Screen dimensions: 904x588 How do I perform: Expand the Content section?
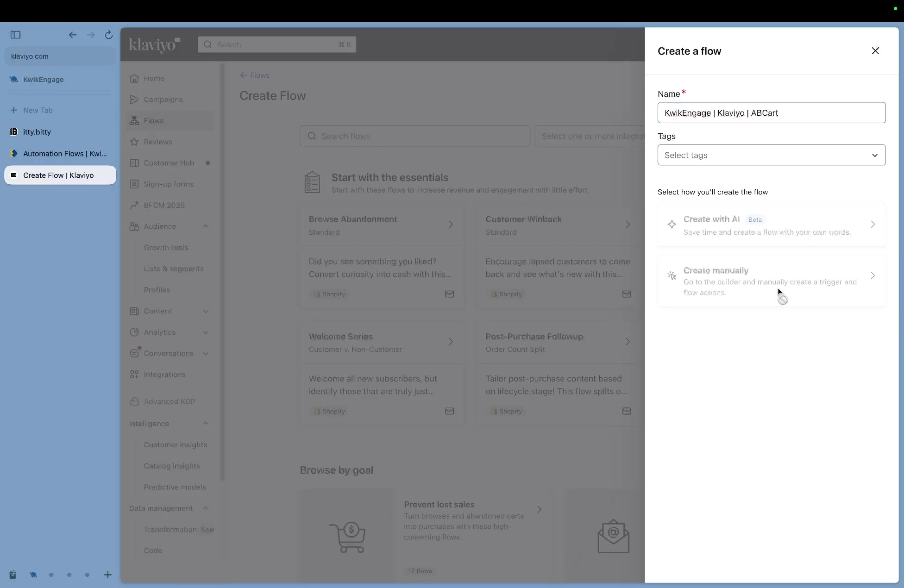206,311
